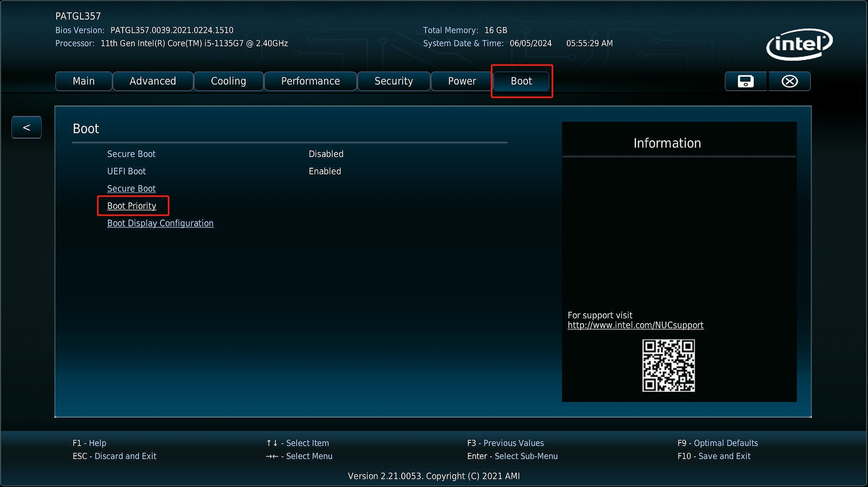The width and height of the screenshot is (868, 487).
Task: Click the system time 05:55:29 AM
Action: (x=589, y=43)
